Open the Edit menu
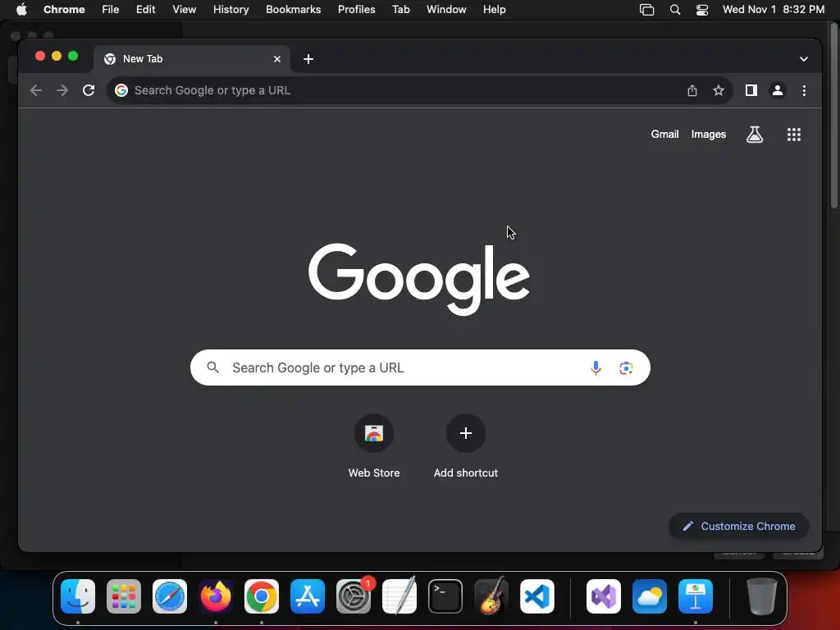Screen dimensions: 840x630 coord(146,10)
